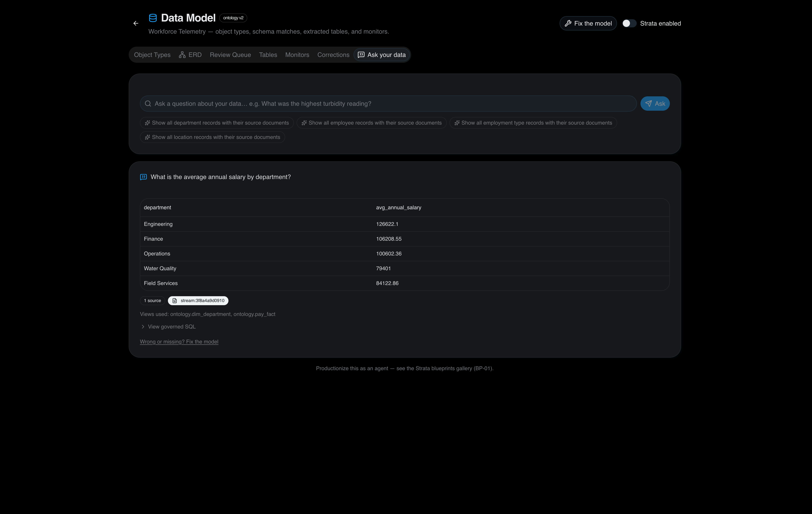Viewport: 812px width, 514px height.
Task: Go back using the left arrow icon
Action: point(136,23)
